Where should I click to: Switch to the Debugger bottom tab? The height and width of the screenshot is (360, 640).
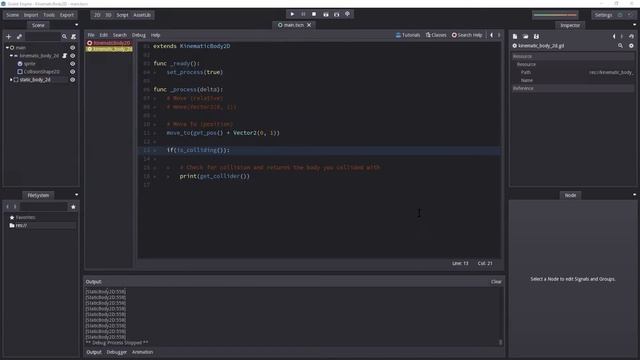117,352
